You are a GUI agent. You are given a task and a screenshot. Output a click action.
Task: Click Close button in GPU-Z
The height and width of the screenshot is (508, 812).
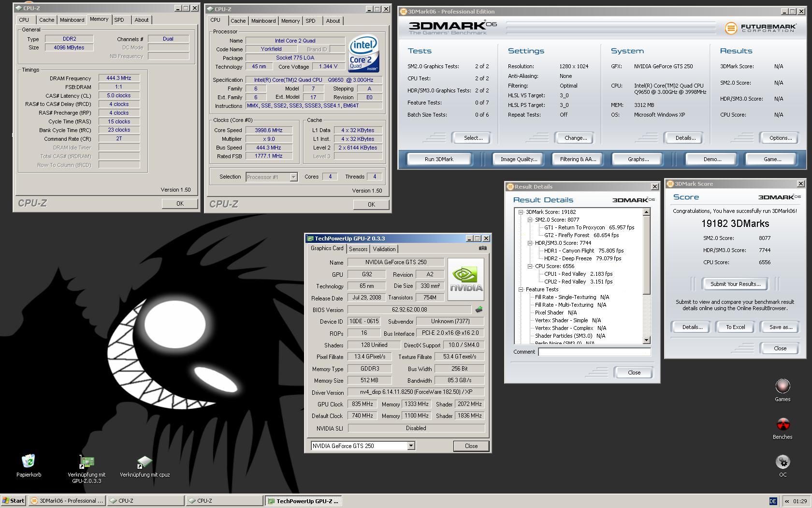point(471,446)
